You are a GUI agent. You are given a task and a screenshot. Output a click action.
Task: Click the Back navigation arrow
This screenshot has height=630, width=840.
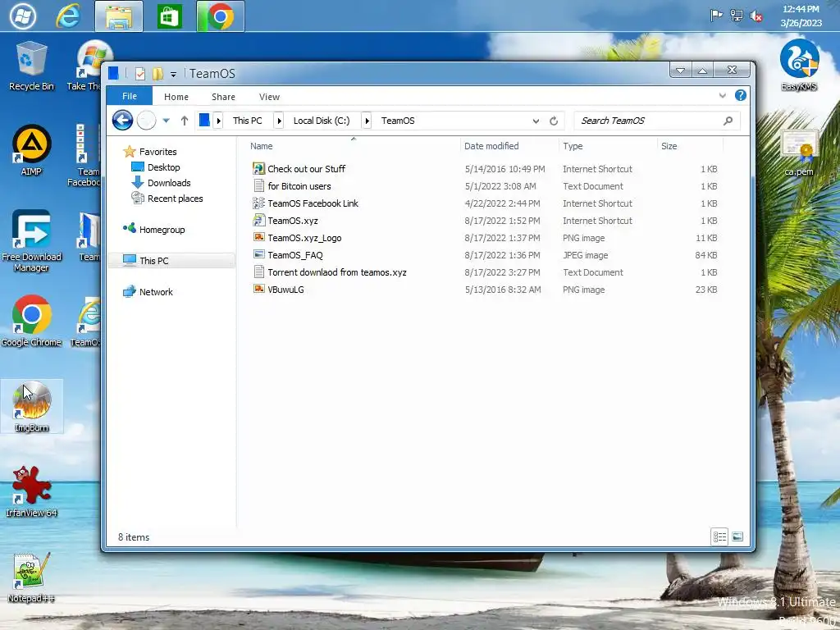pos(123,121)
